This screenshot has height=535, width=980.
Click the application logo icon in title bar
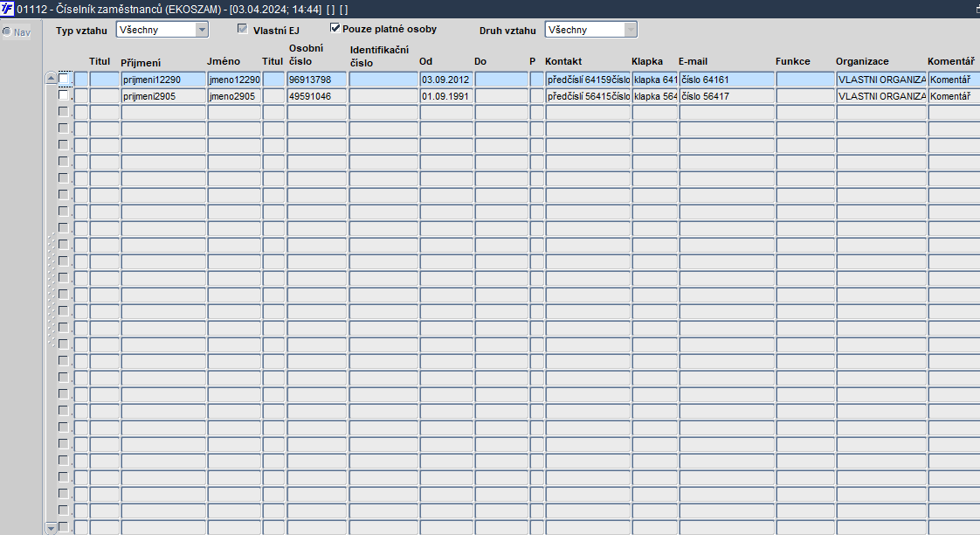pyautogui.click(x=7, y=9)
